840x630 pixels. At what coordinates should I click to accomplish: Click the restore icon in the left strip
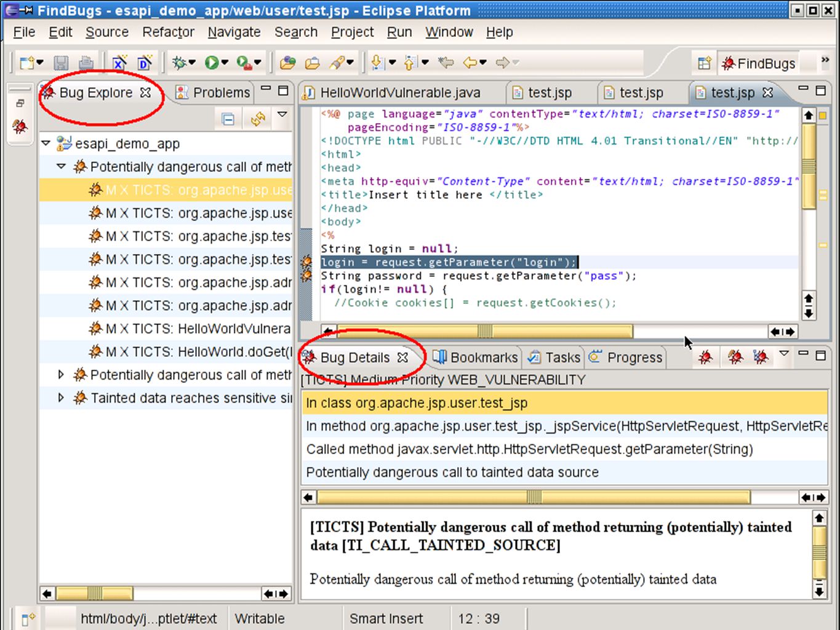click(x=20, y=103)
